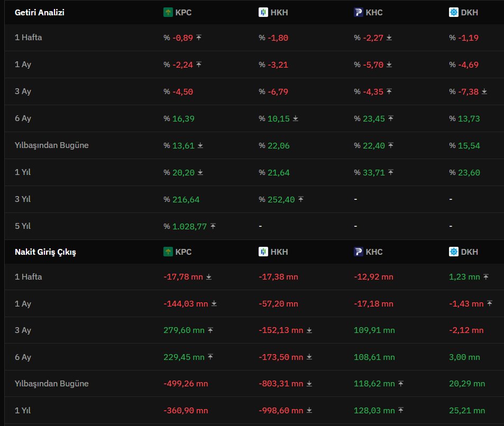Select the 3 Yıl return row label
The height and width of the screenshot is (426, 504).
23,199
